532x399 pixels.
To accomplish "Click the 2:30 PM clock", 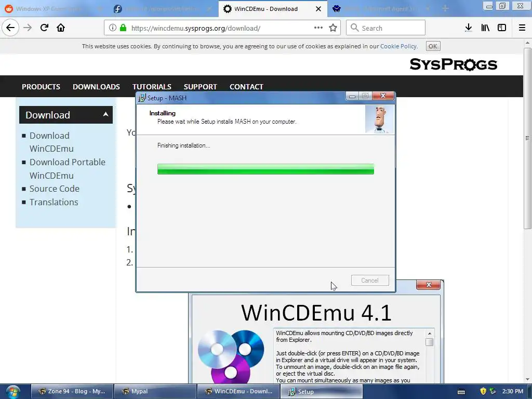I will (x=512, y=391).
